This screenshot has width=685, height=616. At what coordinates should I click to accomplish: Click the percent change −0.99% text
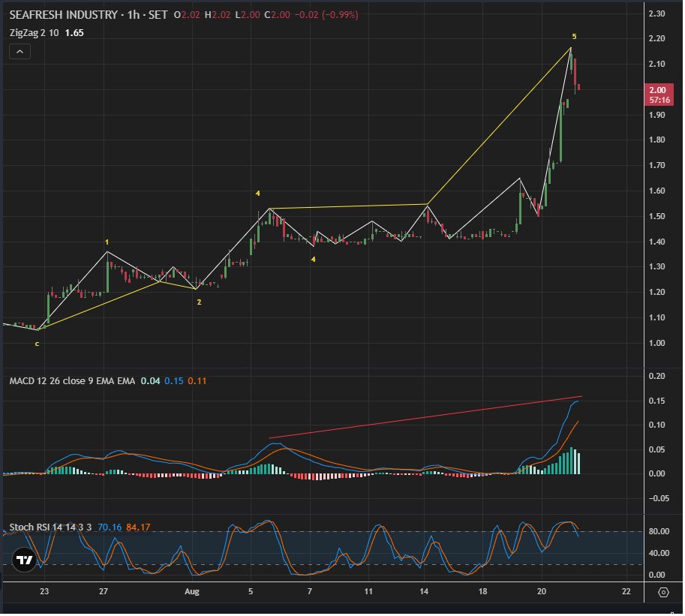click(341, 15)
